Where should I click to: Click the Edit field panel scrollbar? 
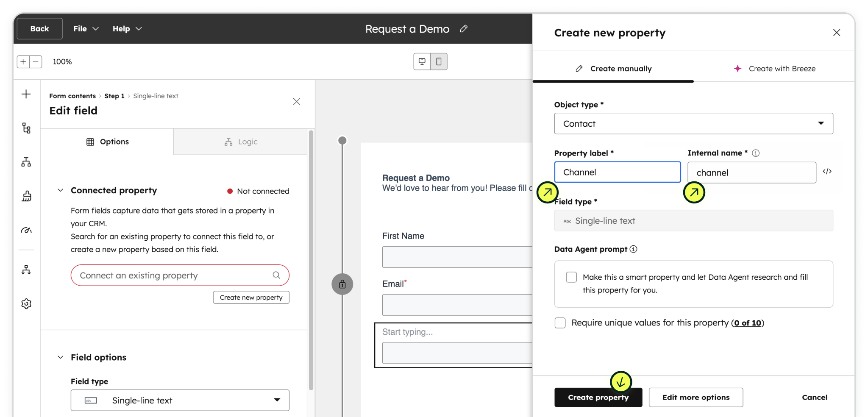tap(311, 260)
